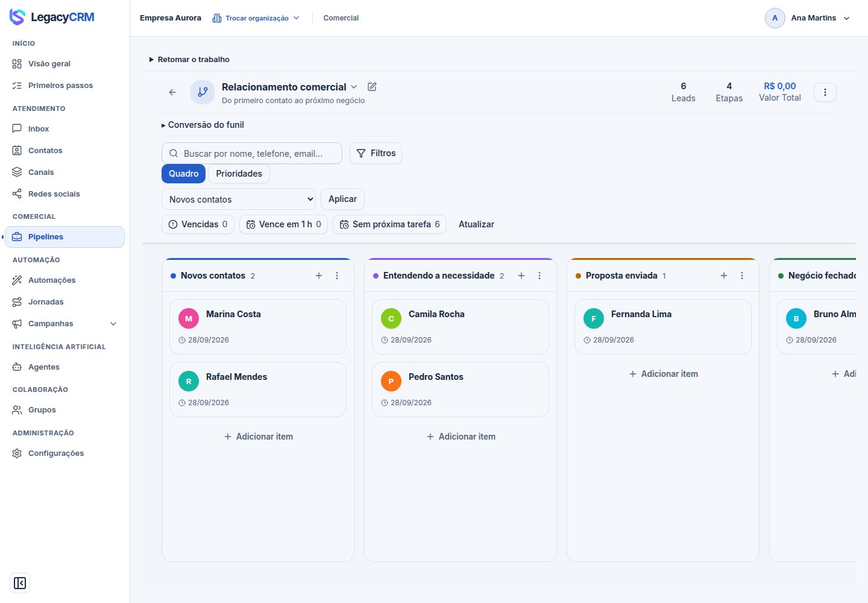Go to Inbox
Viewport: 868px width, 603px height.
click(64, 129)
